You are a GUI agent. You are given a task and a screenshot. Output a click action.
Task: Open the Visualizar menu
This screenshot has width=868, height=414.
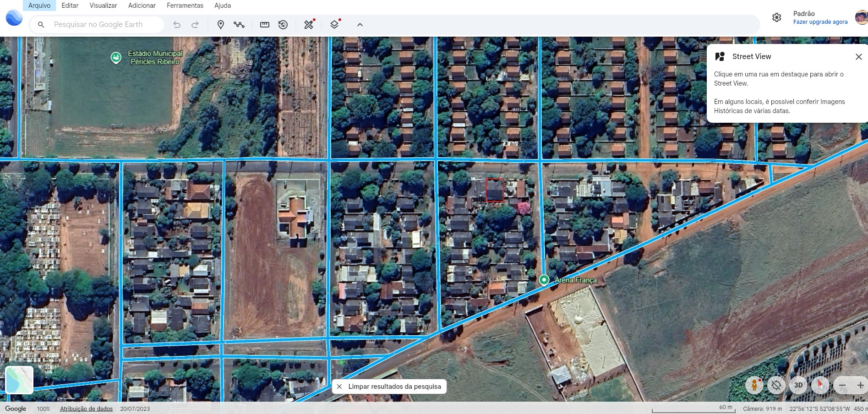click(103, 5)
